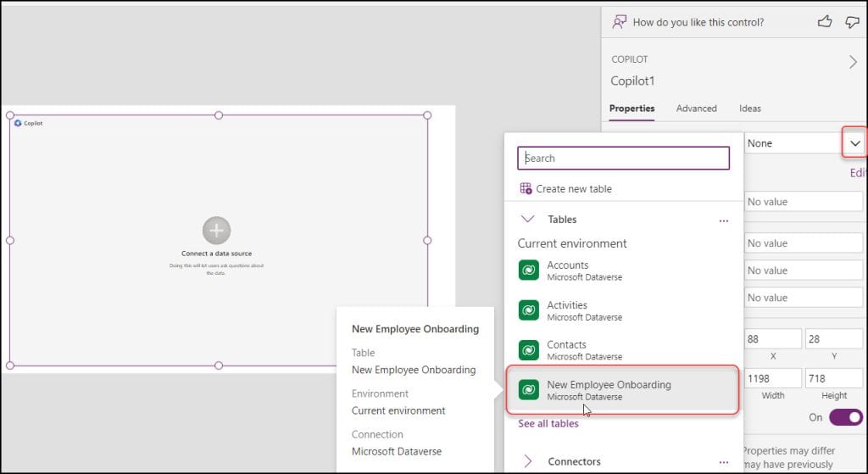This screenshot has height=474, width=868.
Task: Click the fourth No value field
Action: point(804,298)
